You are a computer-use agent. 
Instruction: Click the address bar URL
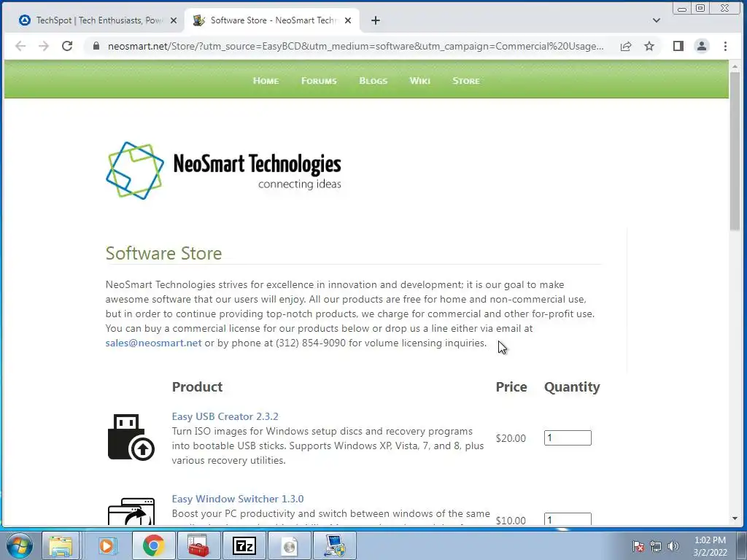tap(355, 46)
